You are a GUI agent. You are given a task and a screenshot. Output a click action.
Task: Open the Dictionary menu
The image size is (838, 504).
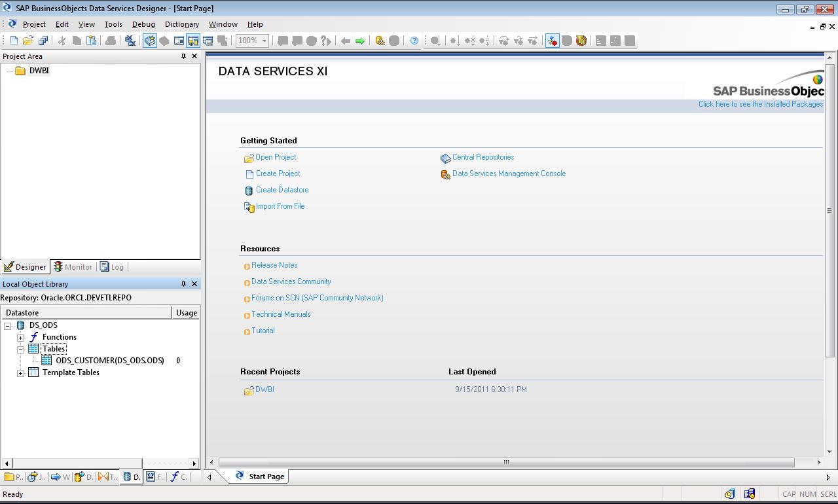[x=182, y=24]
